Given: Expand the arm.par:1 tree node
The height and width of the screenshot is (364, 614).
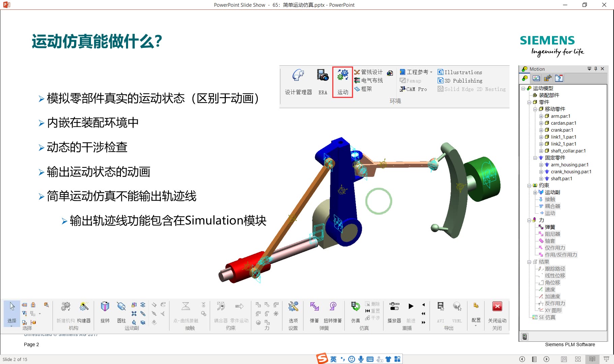Looking at the screenshot, I should tap(541, 116).
